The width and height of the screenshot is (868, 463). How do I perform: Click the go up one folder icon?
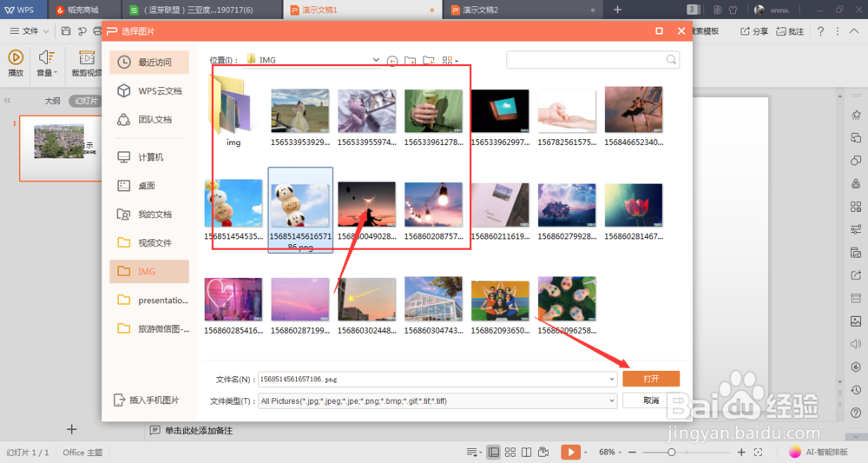coord(411,60)
